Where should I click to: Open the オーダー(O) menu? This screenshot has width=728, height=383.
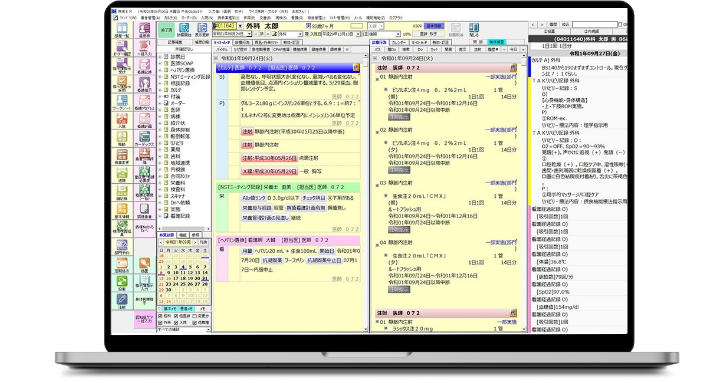click(x=189, y=18)
